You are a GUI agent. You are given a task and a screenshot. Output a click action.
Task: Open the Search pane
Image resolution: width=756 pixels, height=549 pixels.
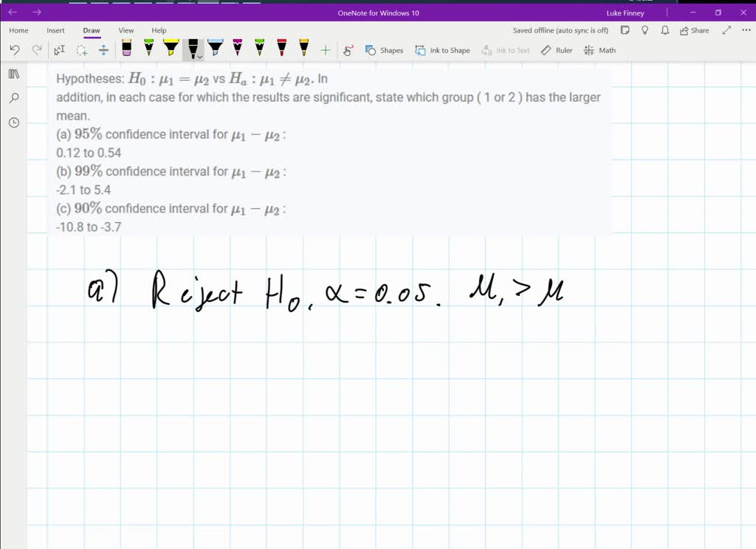(13, 98)
